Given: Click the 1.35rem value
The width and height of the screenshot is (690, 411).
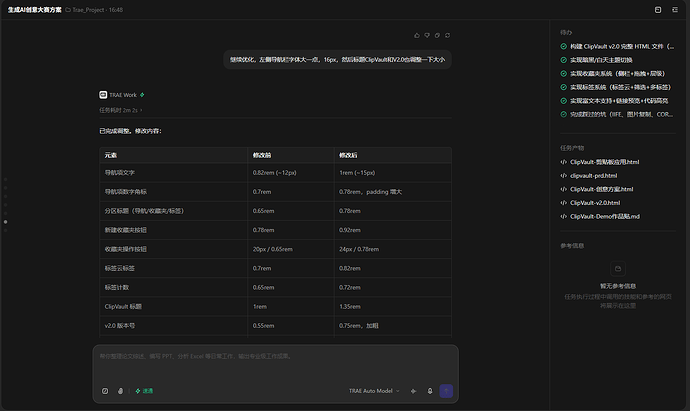Looking at the screenshot, I should point(350,307).
